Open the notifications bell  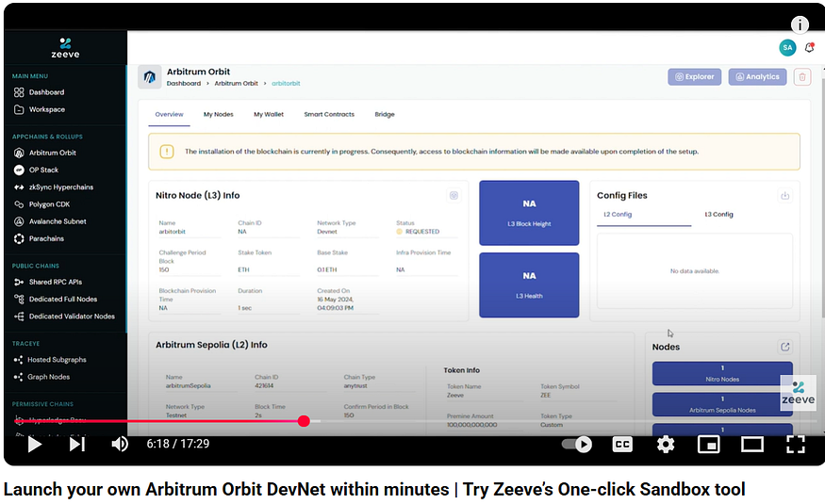(x=809, y=48)
